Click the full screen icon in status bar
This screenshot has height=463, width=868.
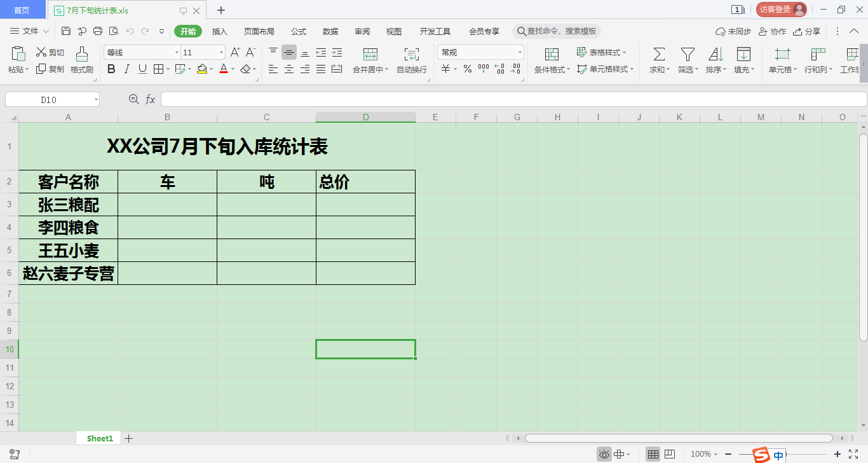click(853, 454)
